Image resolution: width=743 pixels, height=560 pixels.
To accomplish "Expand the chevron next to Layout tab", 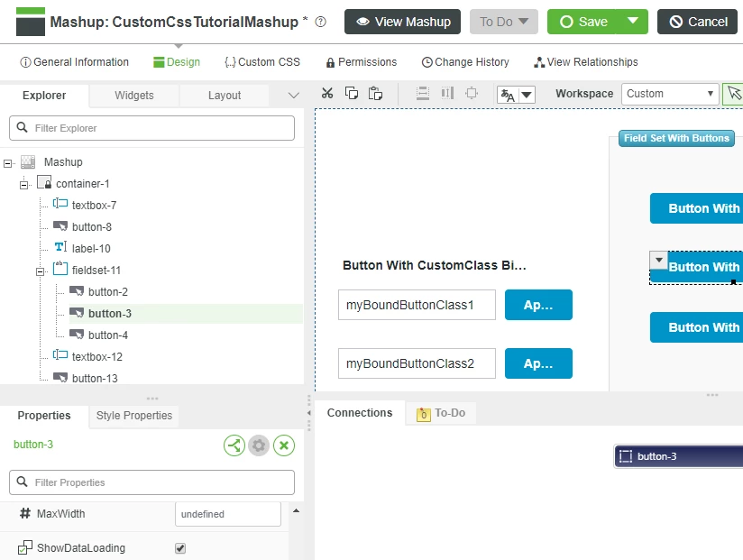I will pyautogui.click(x=294, y=96).
